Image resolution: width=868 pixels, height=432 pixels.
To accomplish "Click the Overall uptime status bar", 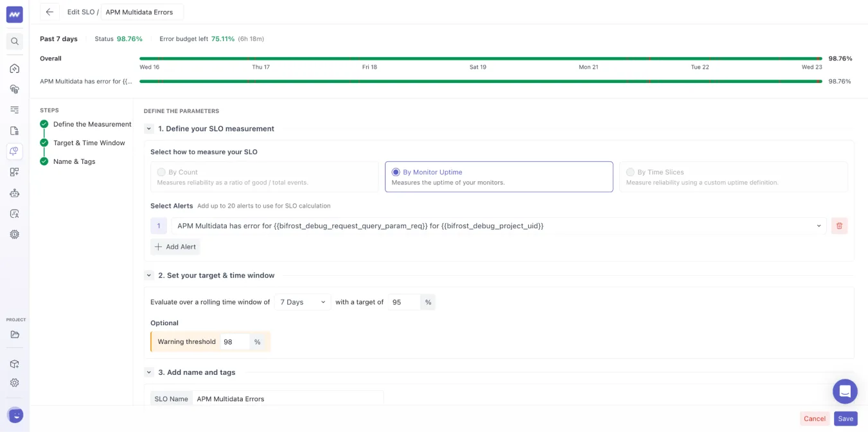I will click(x=481, y=59).
